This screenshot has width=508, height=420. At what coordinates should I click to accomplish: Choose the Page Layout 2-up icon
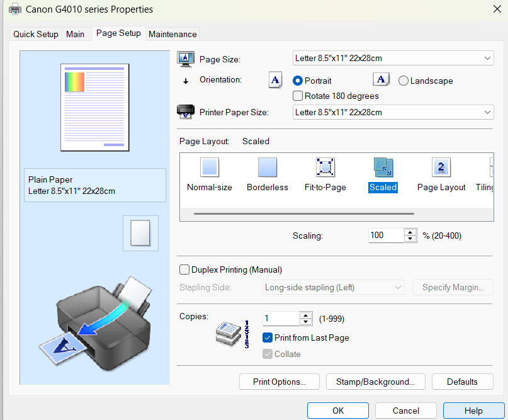441,167
